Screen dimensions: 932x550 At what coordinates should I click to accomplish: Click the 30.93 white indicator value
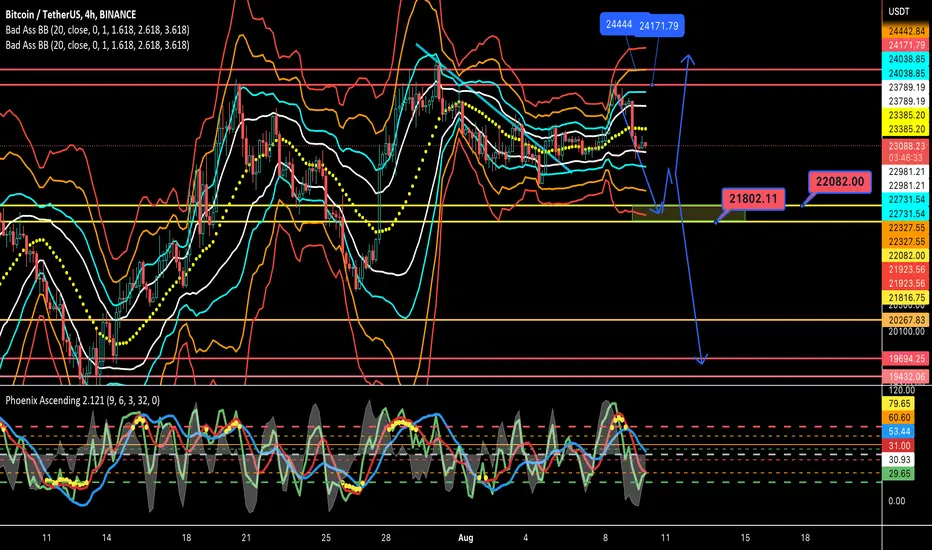(899, 460)
